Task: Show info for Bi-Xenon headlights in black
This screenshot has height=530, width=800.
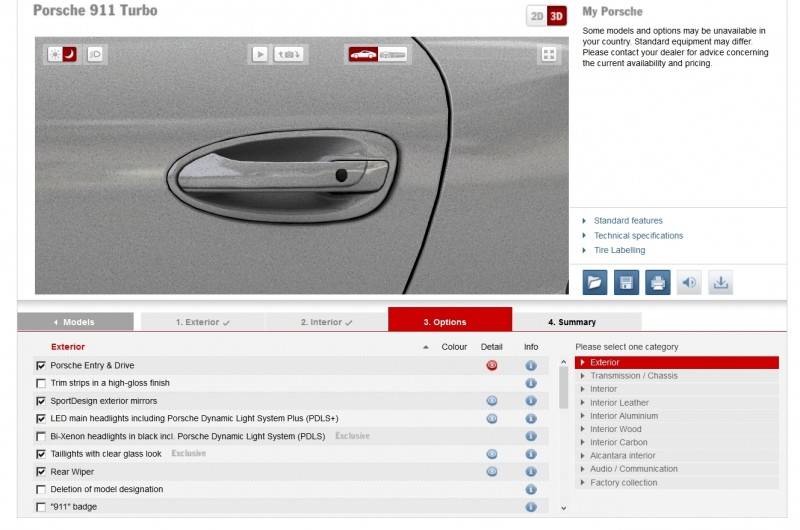Action: coord(531,437)
